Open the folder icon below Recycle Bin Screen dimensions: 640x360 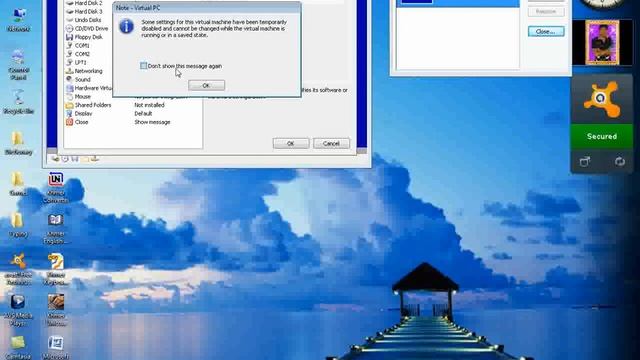[18, 143]
